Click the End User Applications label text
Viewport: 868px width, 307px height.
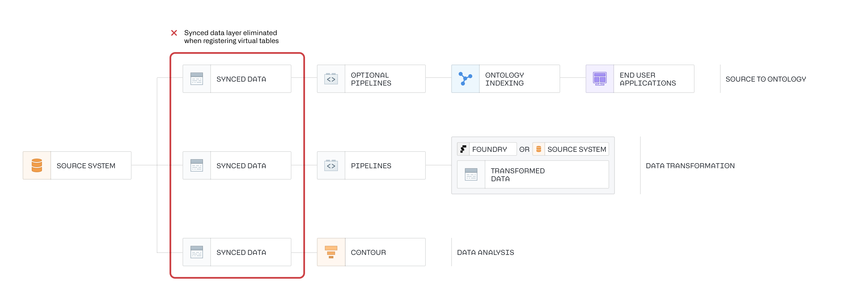point(647,79)
